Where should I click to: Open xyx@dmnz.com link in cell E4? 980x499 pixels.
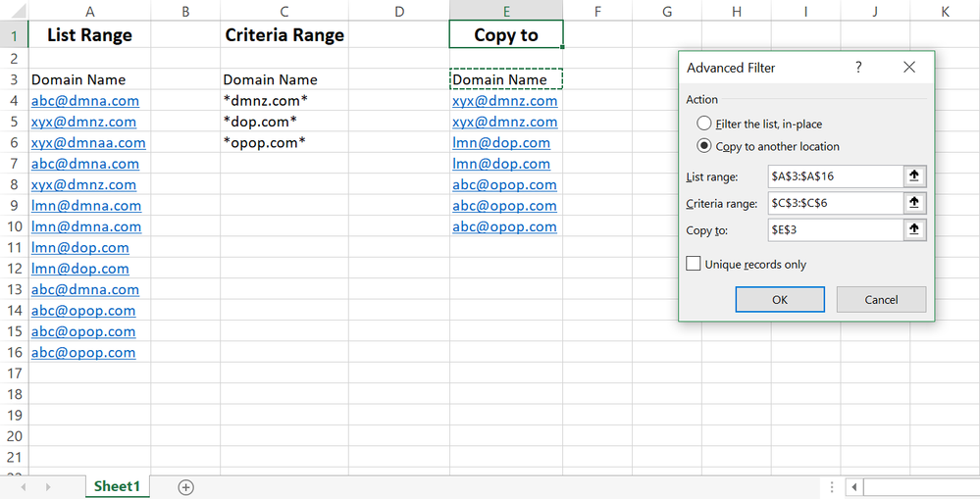pos(505,101)
